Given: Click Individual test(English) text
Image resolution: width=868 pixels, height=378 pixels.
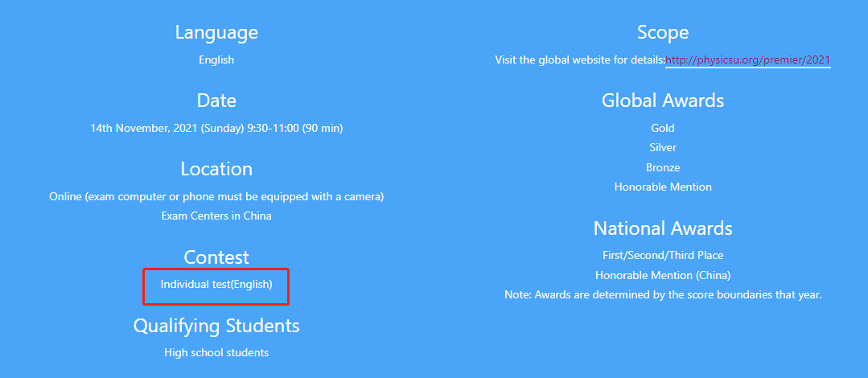Looking at the screenshot, I should 216,285.
